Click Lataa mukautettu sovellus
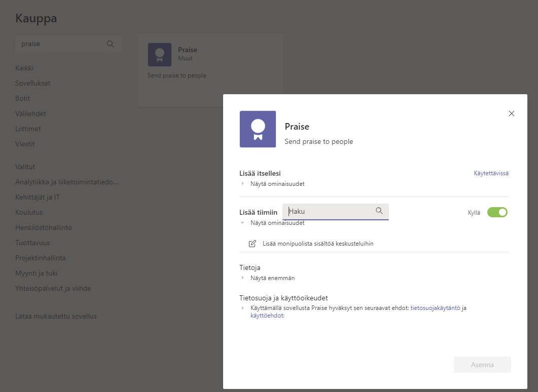Image resolution: width=538 pixels, height=392 pixels. 56,316
